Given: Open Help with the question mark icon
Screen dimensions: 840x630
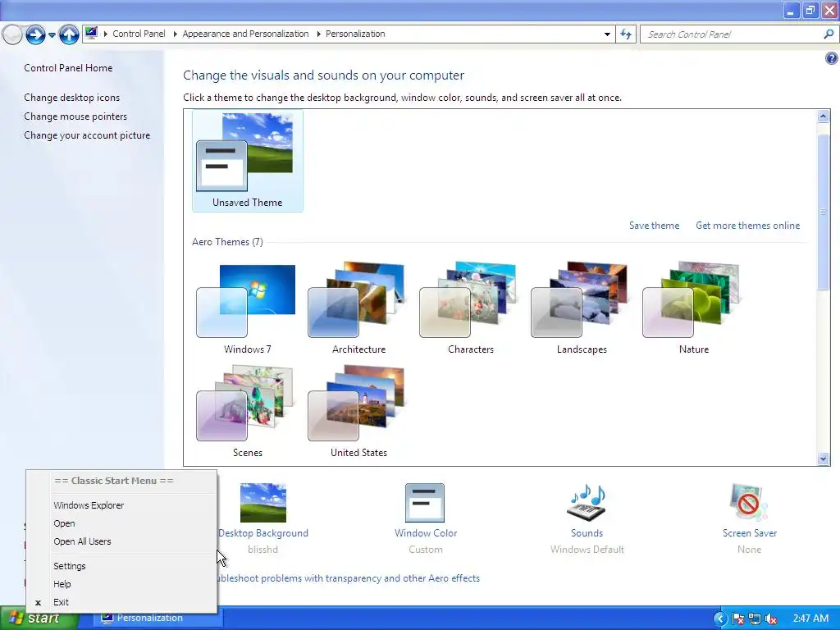Looking at the screenshot, I should pos(832,58).
